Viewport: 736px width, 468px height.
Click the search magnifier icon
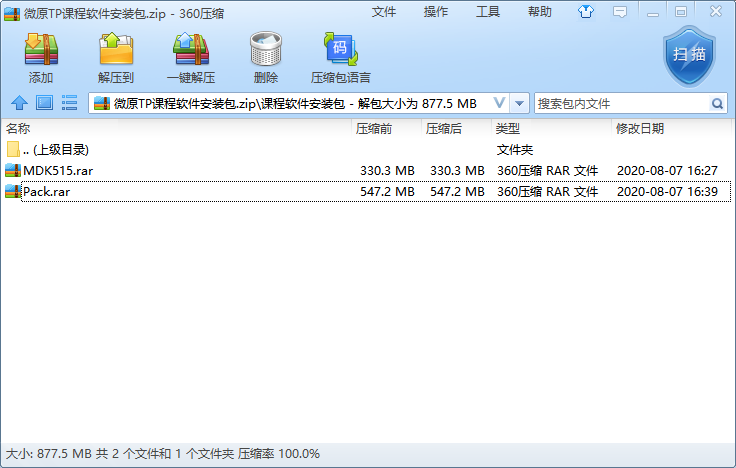[717, 103]
